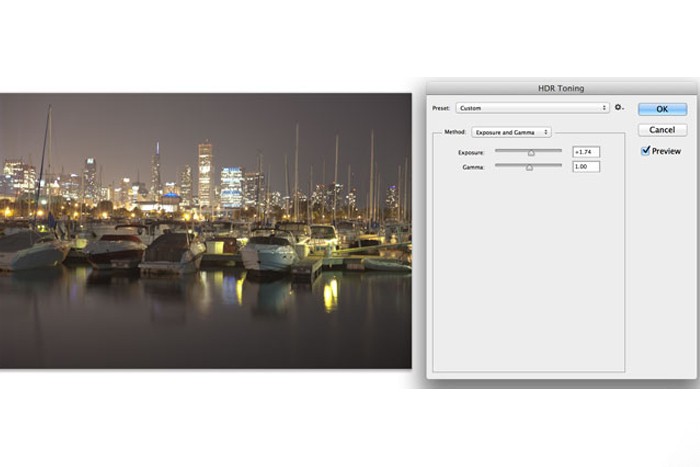Viewport: 700px width, 467px height.
Task: Click the far right of Gamma slider track
Action: pos(561,166)
